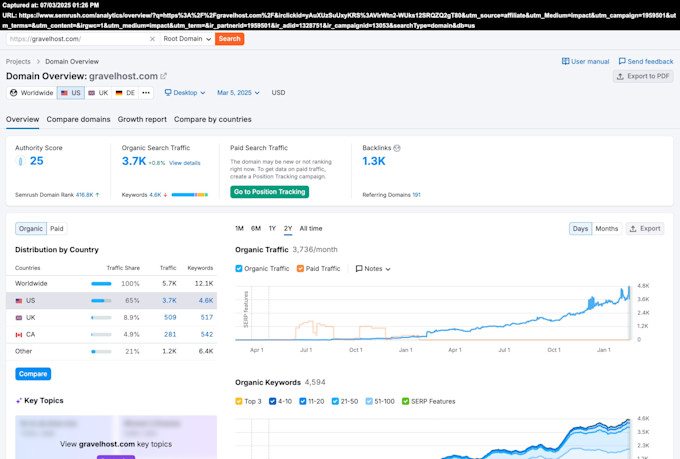Click the Backlinks info icon
This screenshot has height=459, width=680.
tap(396, 148)
